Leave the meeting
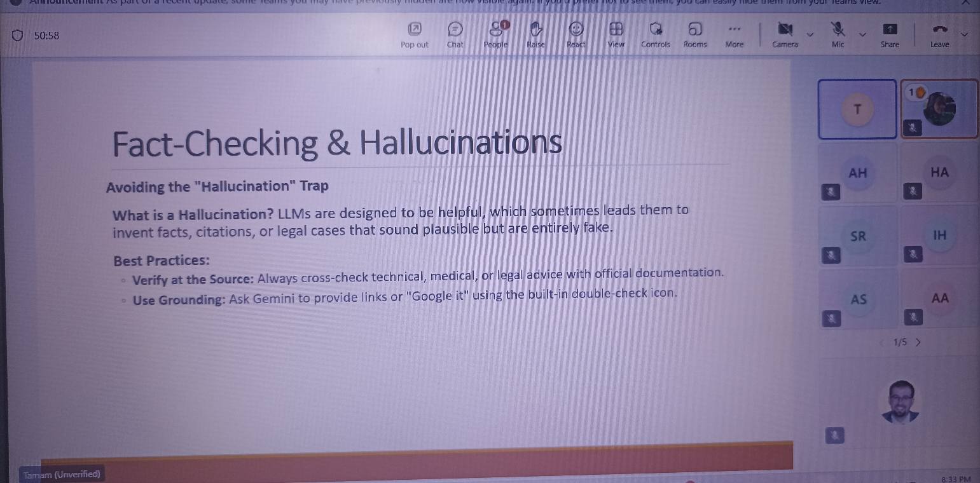 tap(939, 34)
